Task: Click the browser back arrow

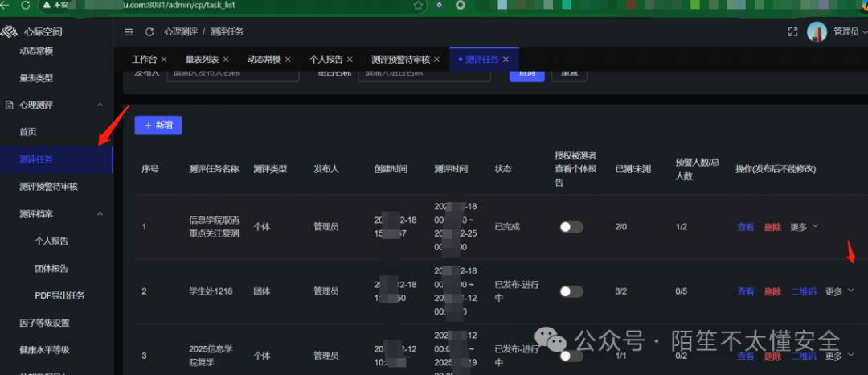Action: click(x=6, y=6)
